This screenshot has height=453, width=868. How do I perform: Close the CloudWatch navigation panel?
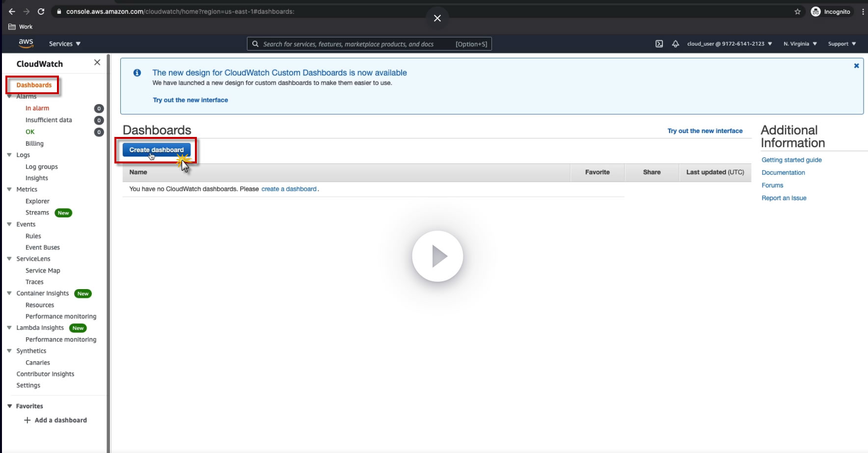point(97,62)
